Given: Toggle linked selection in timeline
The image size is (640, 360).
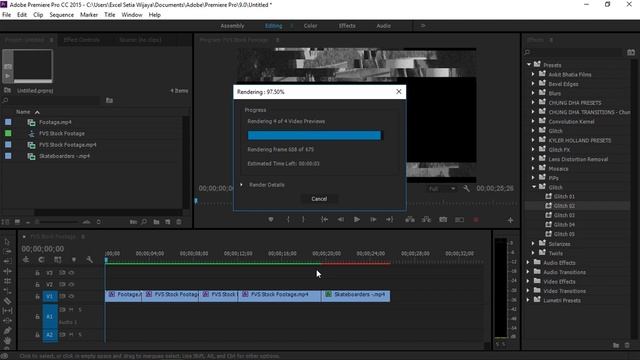Looking at the screenshot, I should [58, 260].
